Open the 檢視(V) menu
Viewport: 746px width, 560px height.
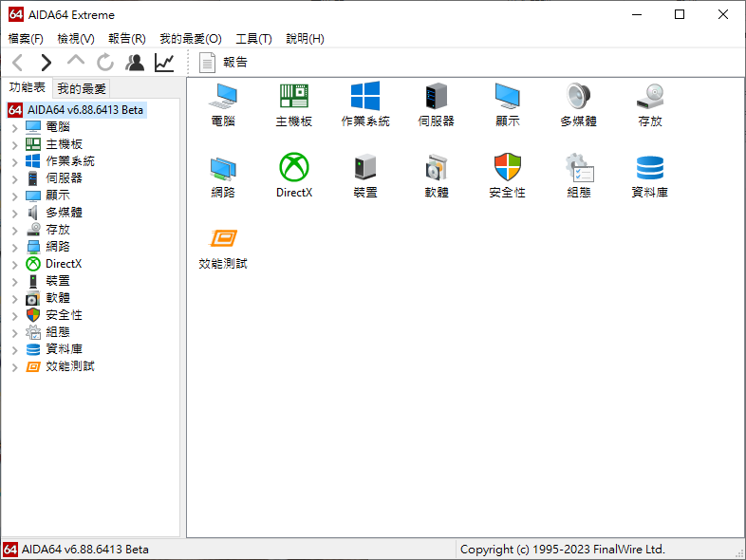coord(76,39)
